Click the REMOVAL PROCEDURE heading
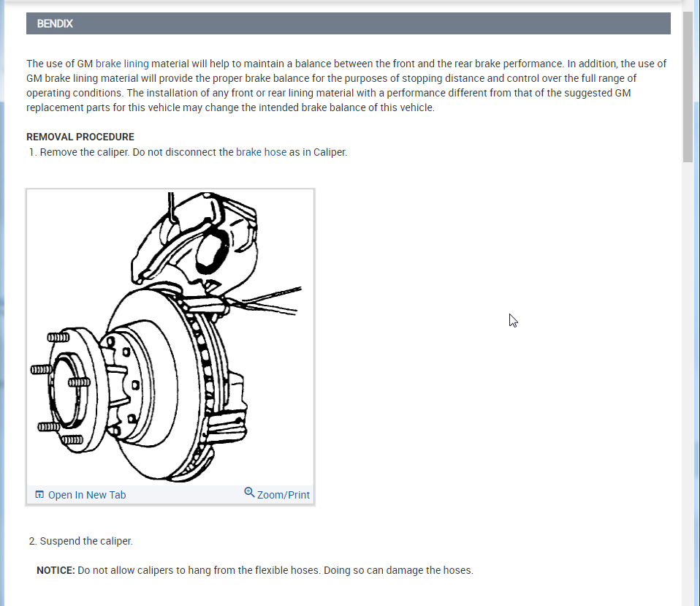The image size is (700, 606). pos(80,137)
